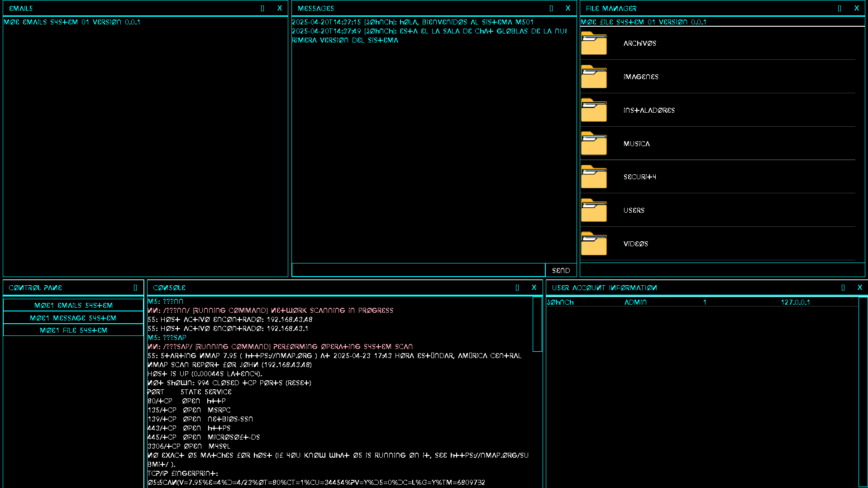868x488 pixels.
Task: Click the first Sohnch welcome message
Action: tap(413, 22)
